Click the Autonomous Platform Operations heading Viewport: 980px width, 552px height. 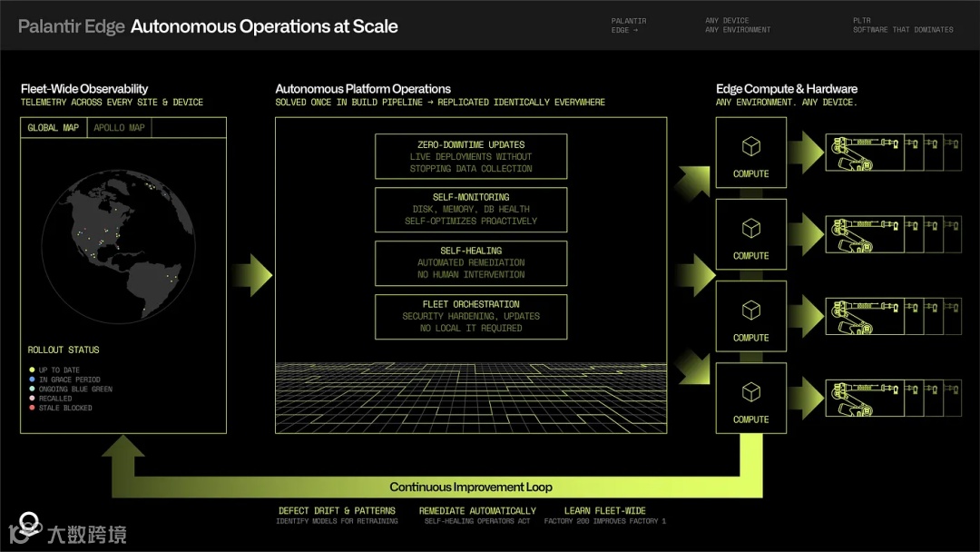363,89
